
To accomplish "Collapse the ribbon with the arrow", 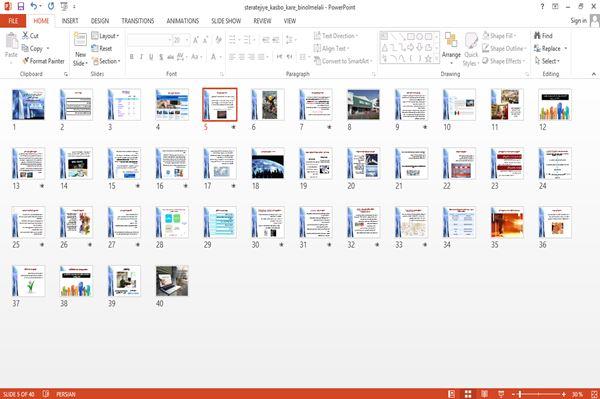I will [x=593, y=74].
